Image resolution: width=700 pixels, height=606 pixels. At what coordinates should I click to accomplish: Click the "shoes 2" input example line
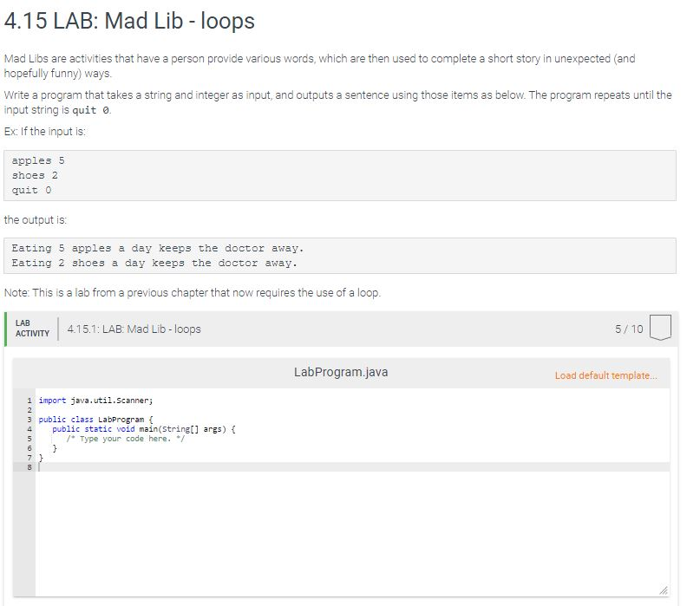point(35,175)
